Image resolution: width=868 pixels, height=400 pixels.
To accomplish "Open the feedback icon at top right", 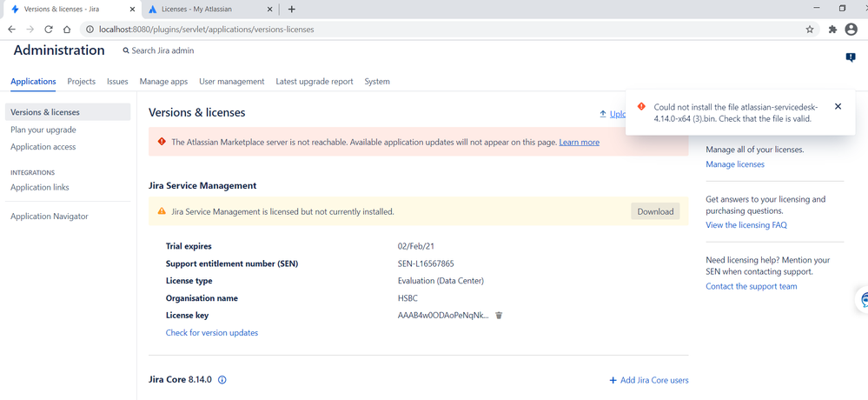I will click(x=851, y=57).
